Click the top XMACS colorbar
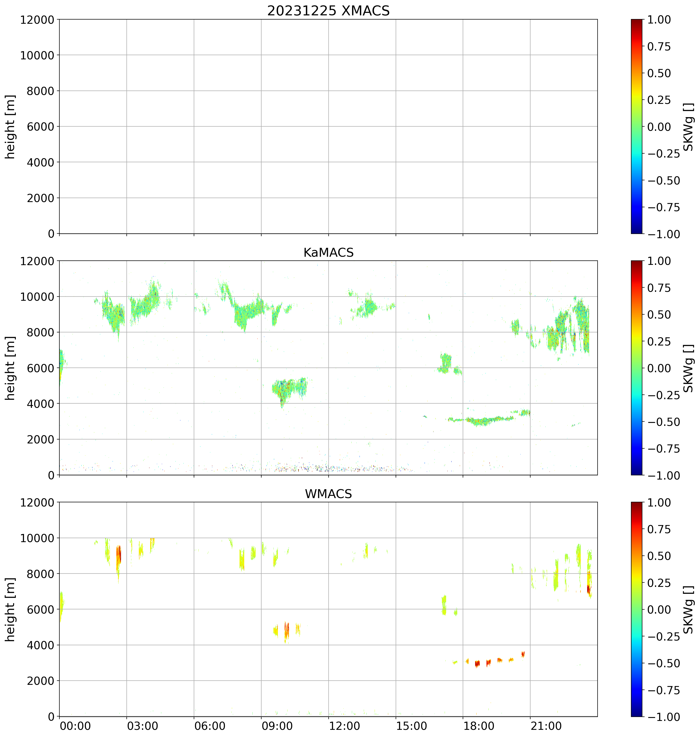 pyautogui.click(x=637, y=126)
